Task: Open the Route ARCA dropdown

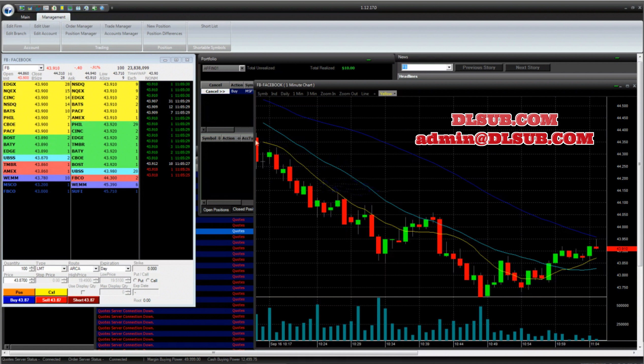Action: pyautogui.click(x=96, y=268)
